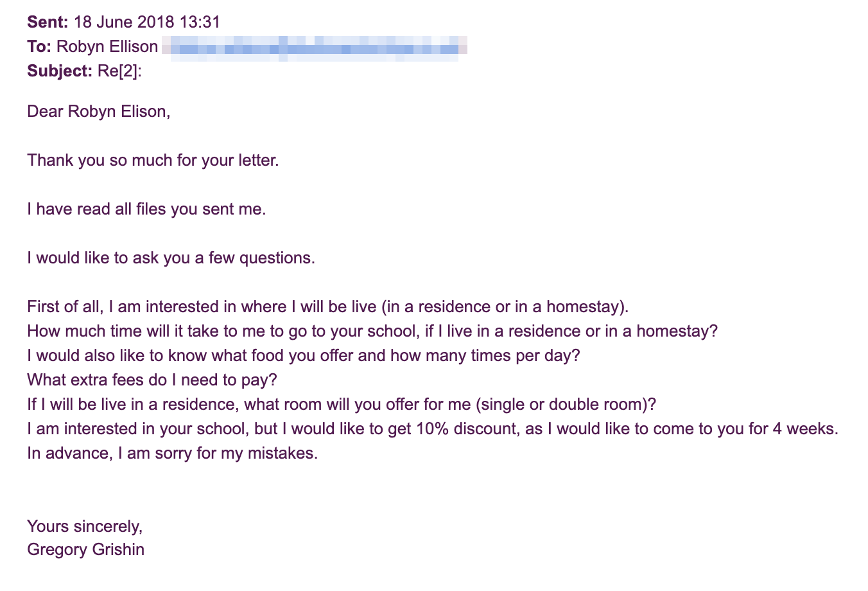Image resolution: width=868 pixels, height=591 pixels.
Task: Click the recipient name Robyn Ellison
Action: 107,46
